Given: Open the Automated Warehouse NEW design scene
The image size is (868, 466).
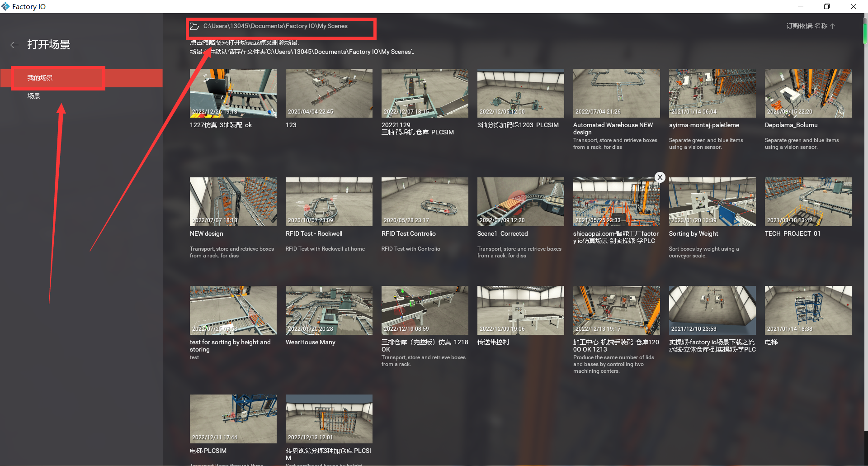Looking at the screenshot, I should coord(616,93).
